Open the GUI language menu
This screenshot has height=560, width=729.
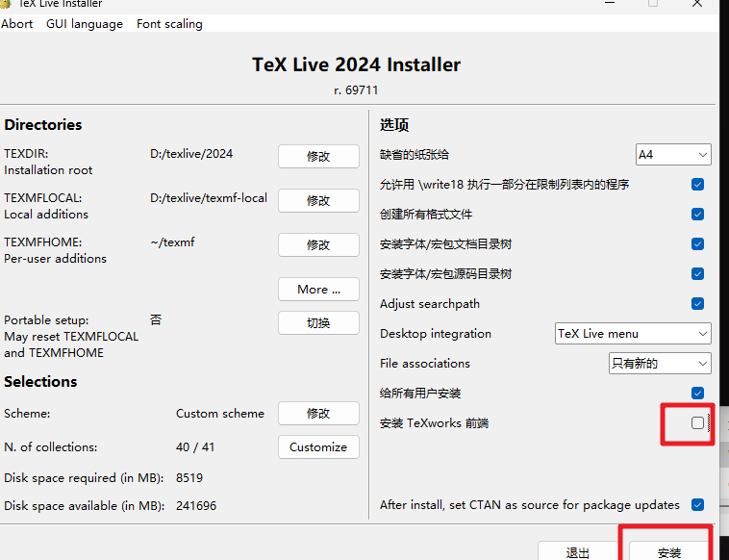coord(85,24)
